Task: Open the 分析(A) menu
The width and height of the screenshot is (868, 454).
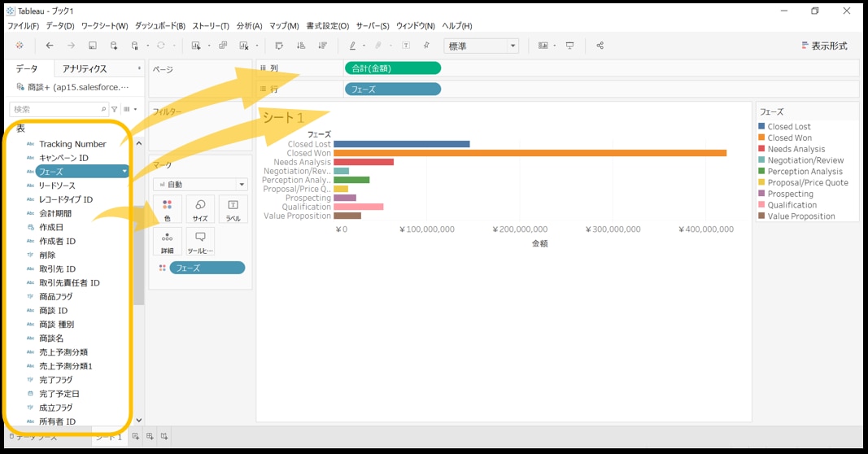Action: coord(249,26)
